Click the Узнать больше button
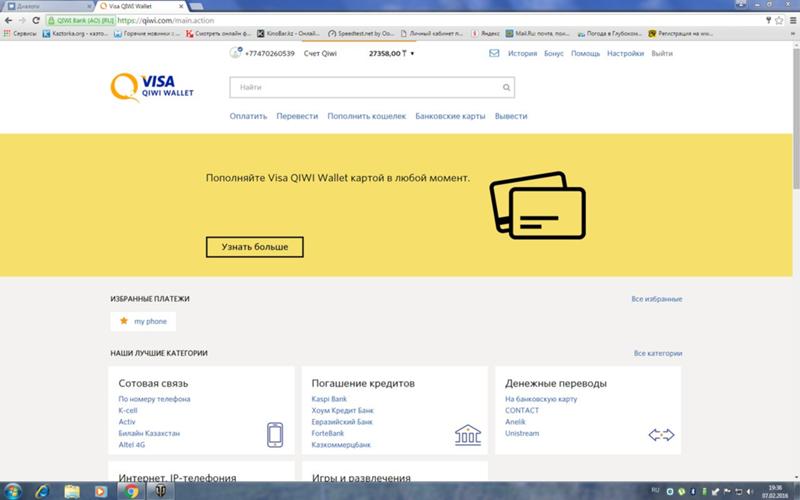 tap(255, 247)
